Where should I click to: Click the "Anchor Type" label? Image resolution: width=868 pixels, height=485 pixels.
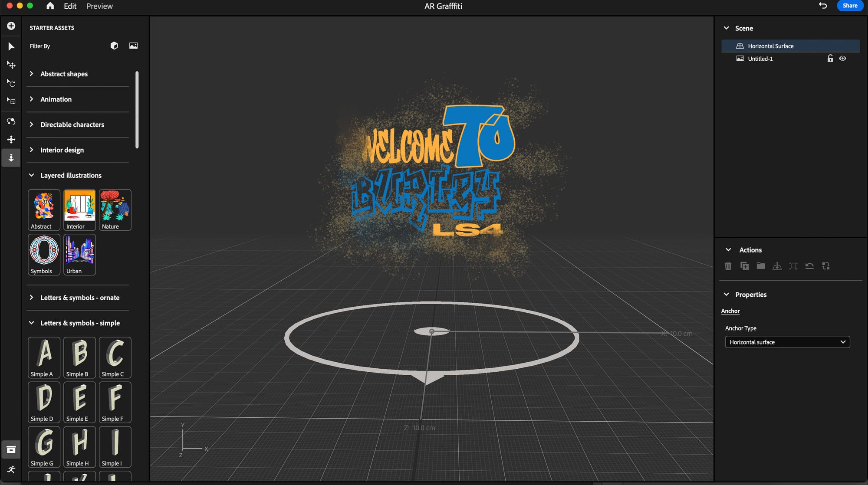pyautogui.click(x=740, y=328)
